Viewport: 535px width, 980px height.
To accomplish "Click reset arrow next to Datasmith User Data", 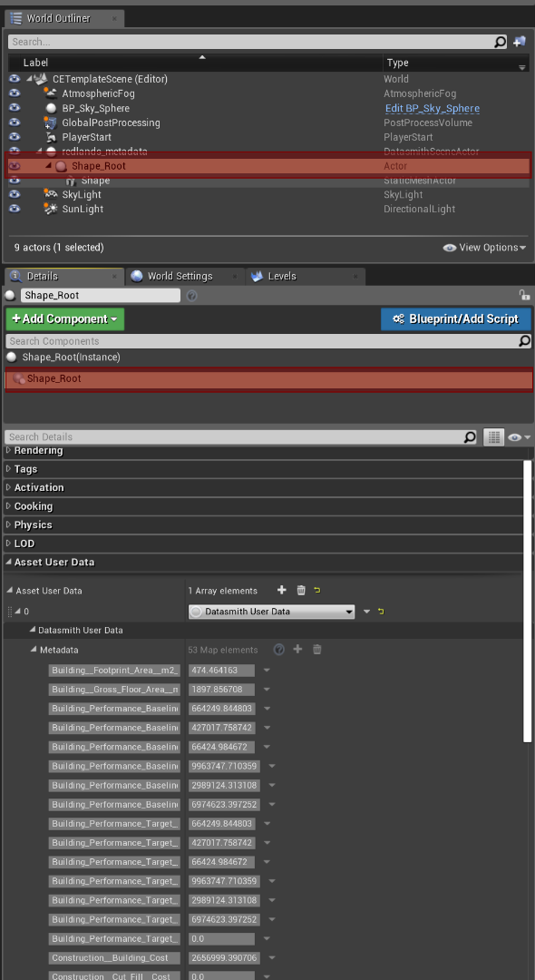I will pos(381,612).
